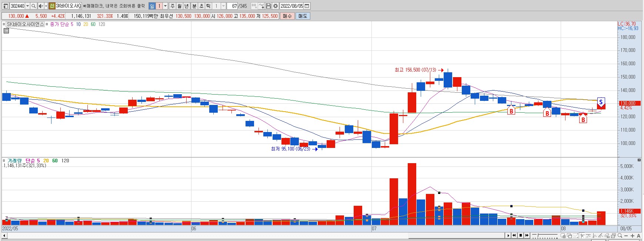Click the 10-day moving average label
This screenshot has width=644, height=241.
78,24
